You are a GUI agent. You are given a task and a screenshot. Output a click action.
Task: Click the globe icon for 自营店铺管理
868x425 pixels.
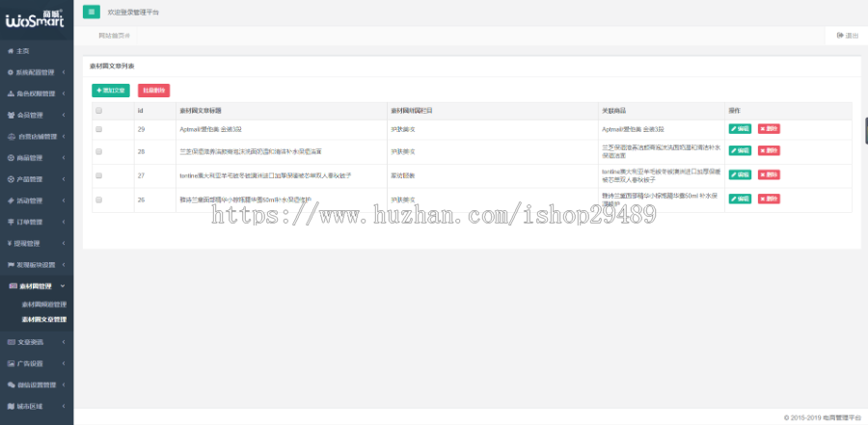point(12,137)
